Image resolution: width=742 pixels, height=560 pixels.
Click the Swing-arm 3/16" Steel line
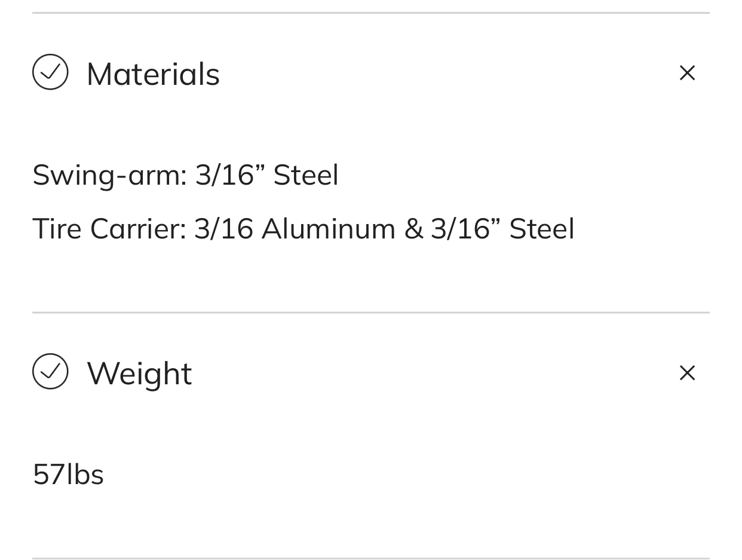click(185, 175)
